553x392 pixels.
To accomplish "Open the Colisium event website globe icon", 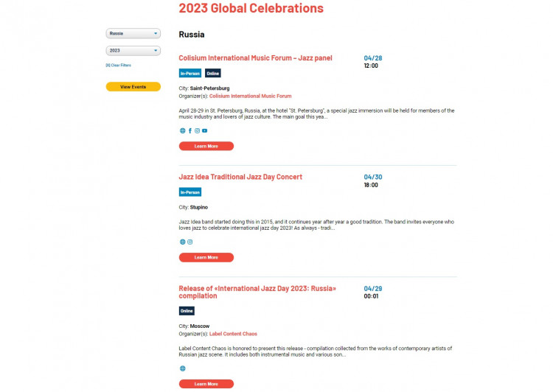I will pos(182,130).
